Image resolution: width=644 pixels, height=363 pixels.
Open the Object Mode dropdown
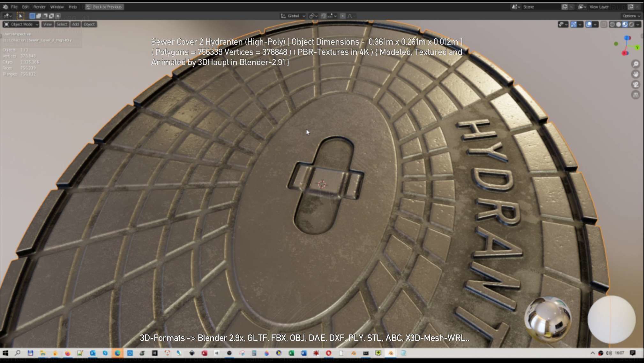(21, 24)
